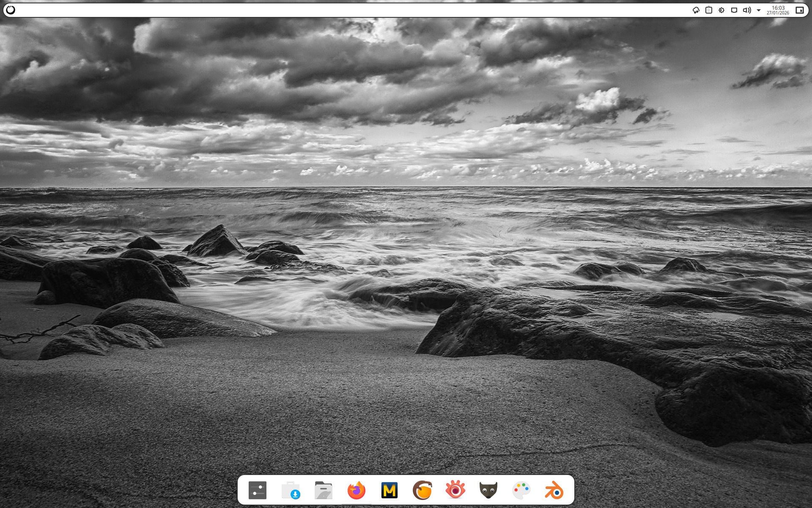Open the application launcher in top panel

click(11, 10)
